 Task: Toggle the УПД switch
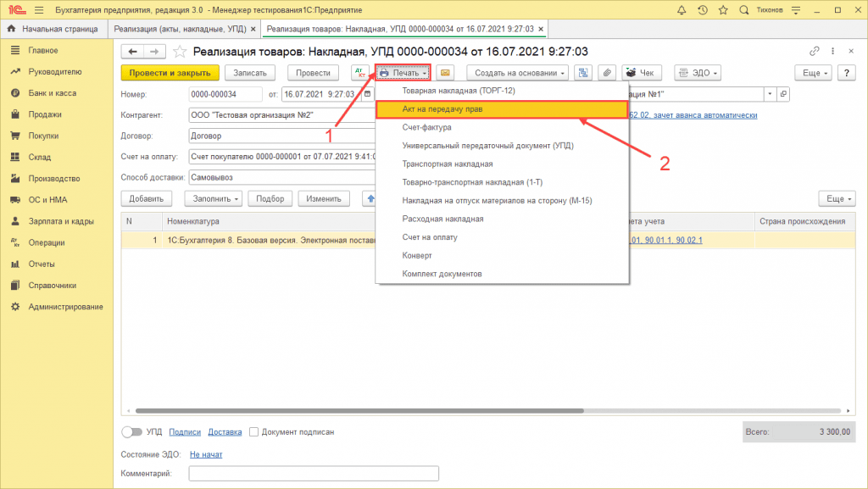click(x=131, y=431)
